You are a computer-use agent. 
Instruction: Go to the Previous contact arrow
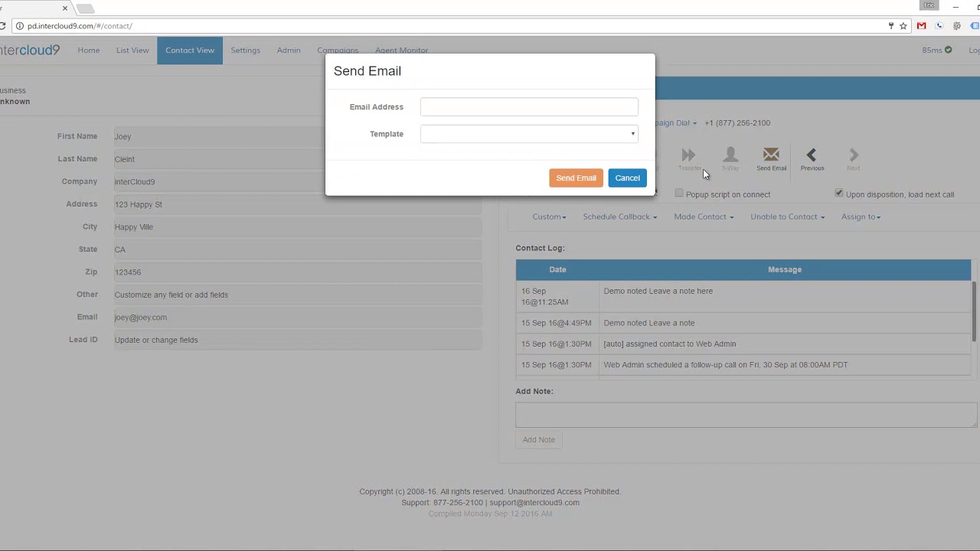click(x=812, y=155)
